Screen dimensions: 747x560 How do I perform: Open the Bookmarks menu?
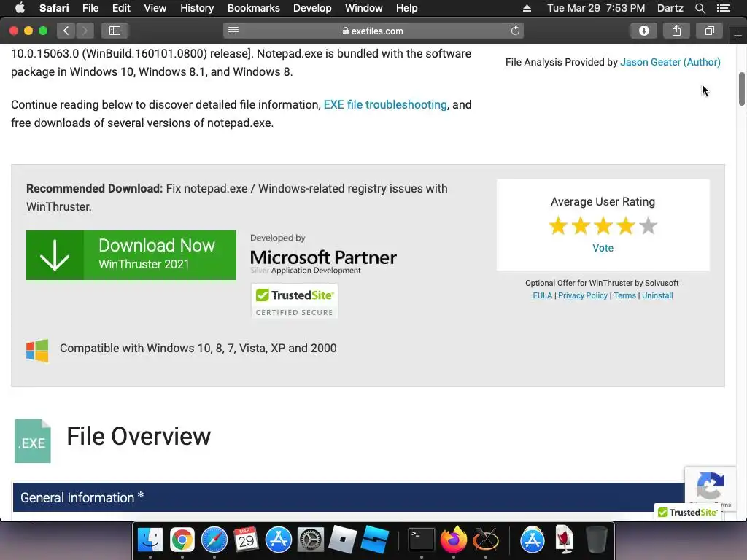[x=253, y=8]
